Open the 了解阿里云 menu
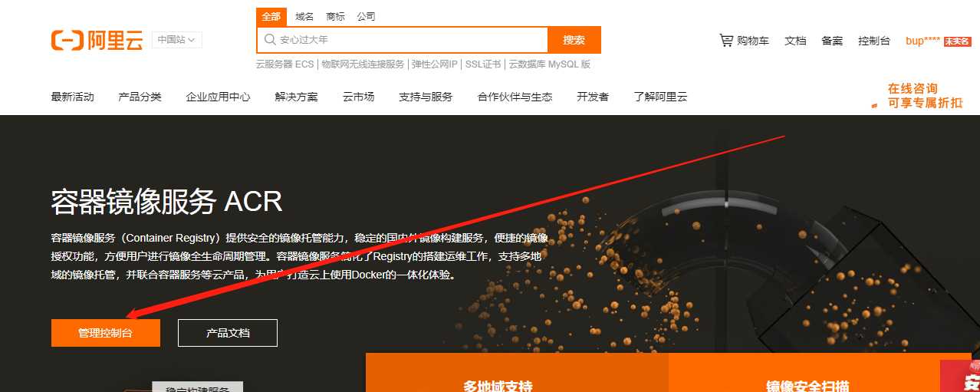 pyautogui.click(x=661, y=97)
